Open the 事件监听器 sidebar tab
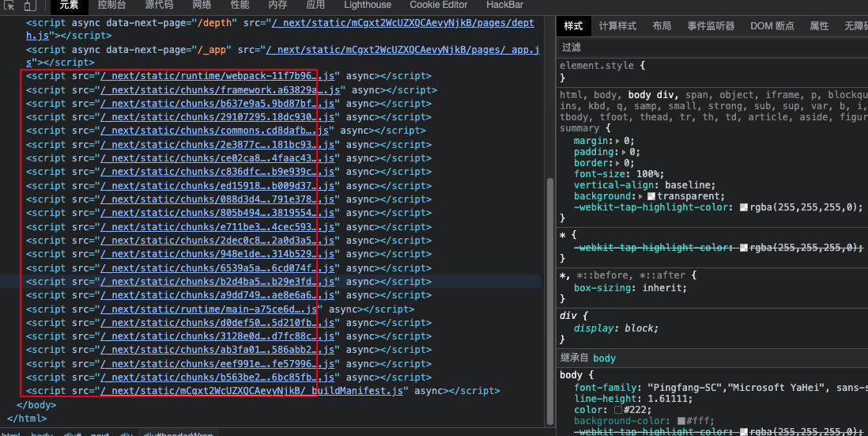 tap(711, 26)
